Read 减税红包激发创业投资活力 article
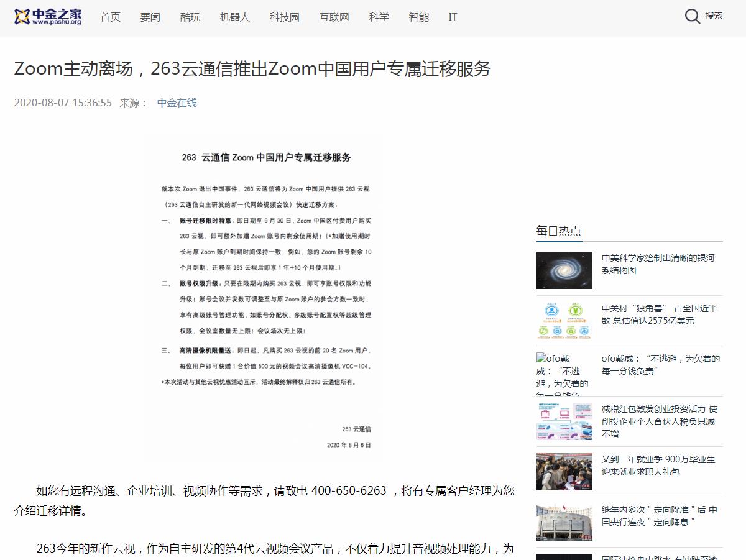Image resolution: width=746 pixels, height=560 pixels. point(660,421)
